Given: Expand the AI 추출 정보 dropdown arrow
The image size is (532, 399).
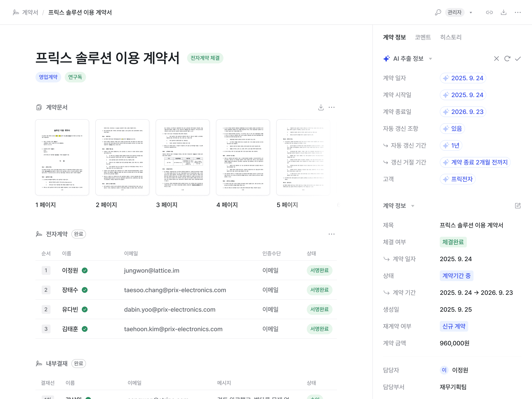Looking at the screenshot, I should click(430, 59).
